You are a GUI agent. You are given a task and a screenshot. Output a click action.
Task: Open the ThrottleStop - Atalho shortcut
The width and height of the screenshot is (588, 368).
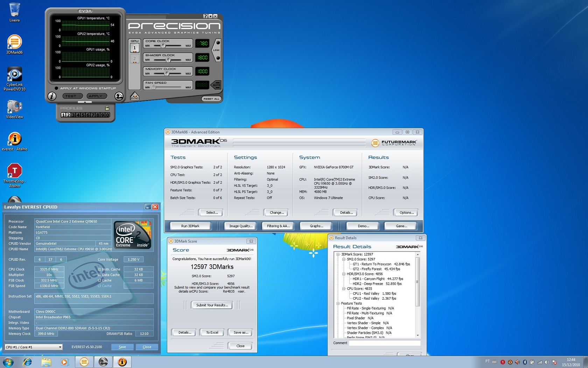pos(14,176)
